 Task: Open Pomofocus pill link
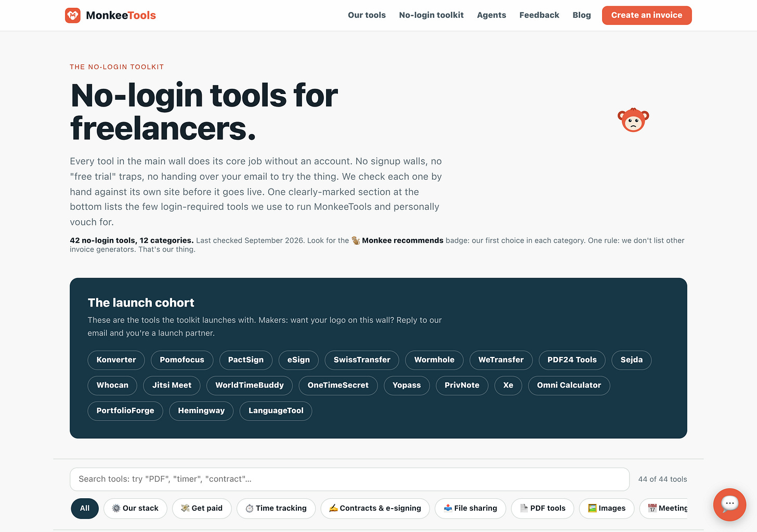click(x=182, y=360)
